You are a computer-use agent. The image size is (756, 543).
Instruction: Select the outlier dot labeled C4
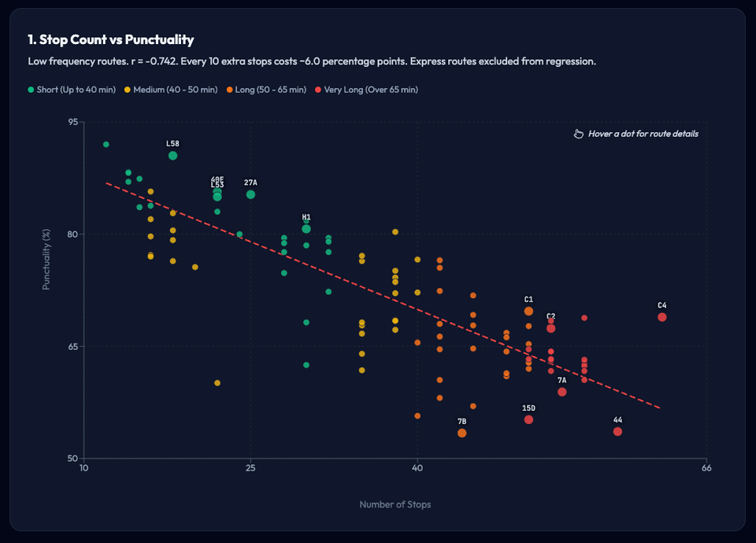coord(662,317)
